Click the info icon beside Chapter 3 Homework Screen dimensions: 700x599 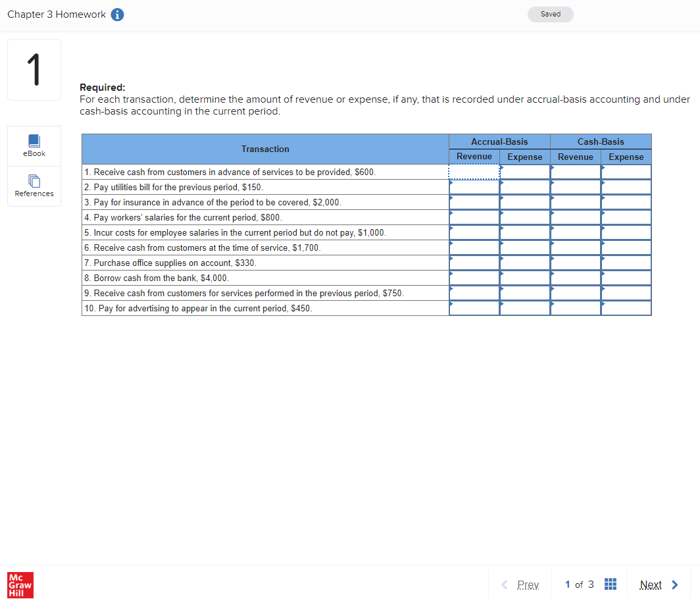117,14
